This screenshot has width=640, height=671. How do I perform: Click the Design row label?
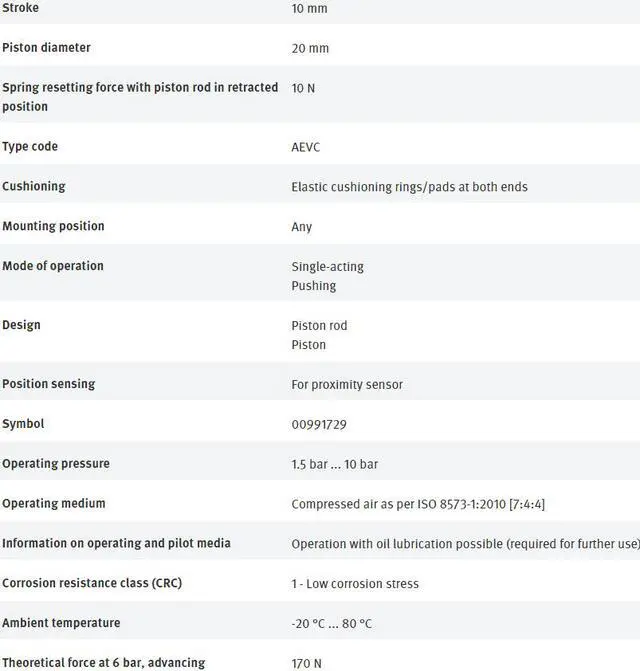point(21,325)
